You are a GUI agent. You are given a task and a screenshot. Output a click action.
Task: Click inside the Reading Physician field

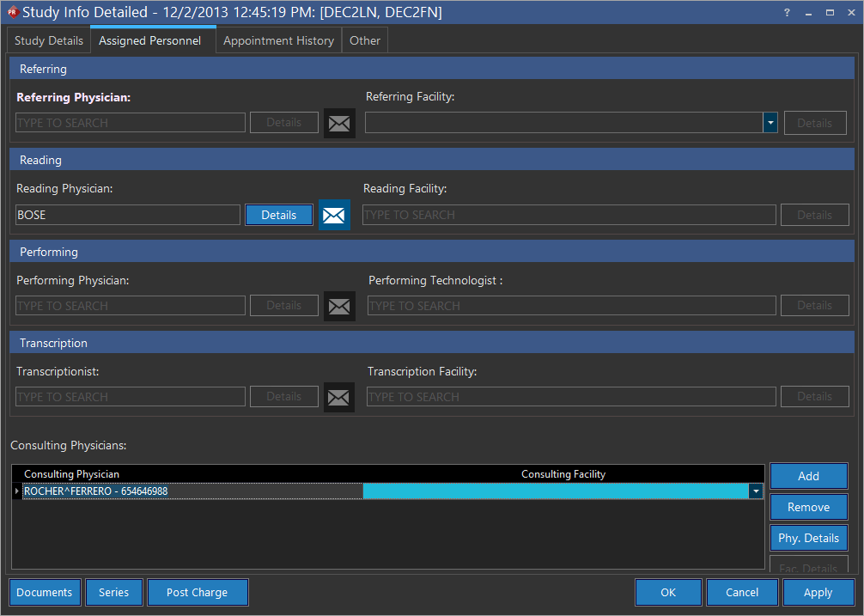click(127, 215)
